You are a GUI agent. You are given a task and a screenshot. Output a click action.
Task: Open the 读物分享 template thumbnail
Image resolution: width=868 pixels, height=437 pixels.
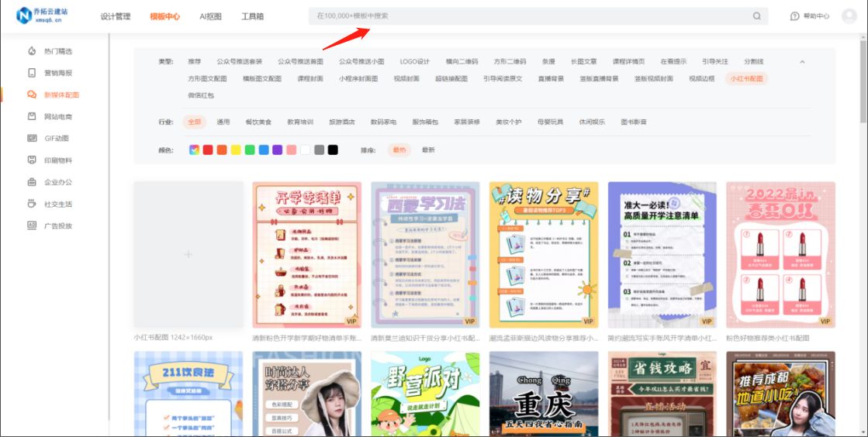[544, 254]
